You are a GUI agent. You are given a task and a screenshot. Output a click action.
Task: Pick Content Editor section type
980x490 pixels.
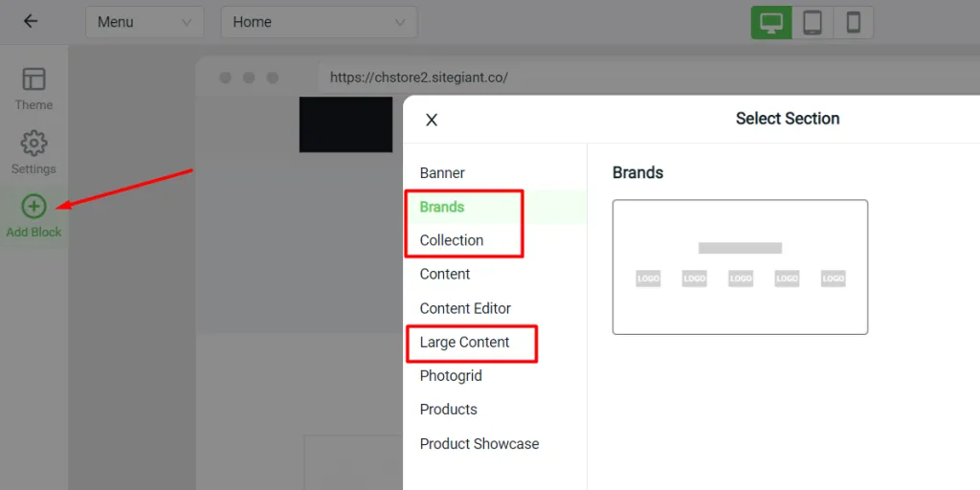point(465,308)
